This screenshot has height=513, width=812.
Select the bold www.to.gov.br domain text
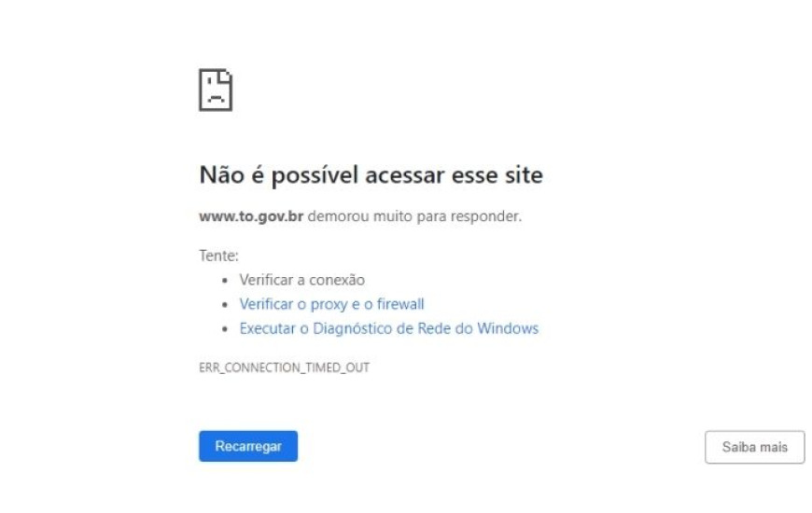pos(251,216)
